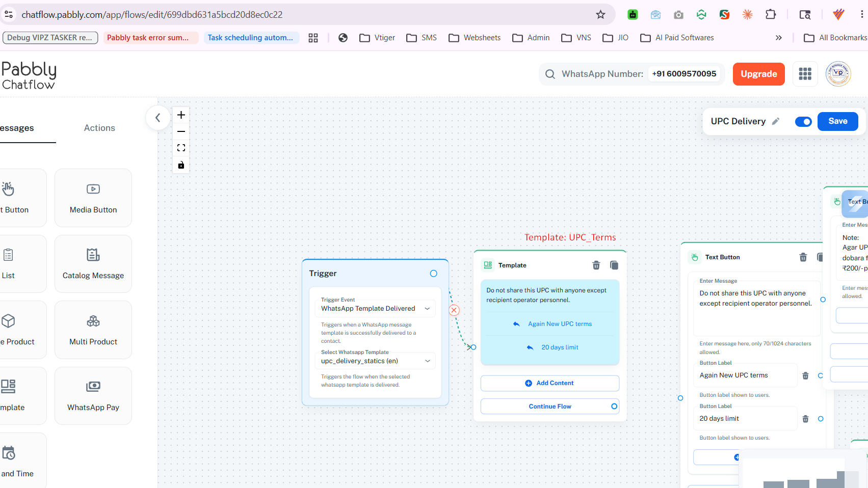
Task: Expand the SMS bookmark folder
Action: click(422, 38)
